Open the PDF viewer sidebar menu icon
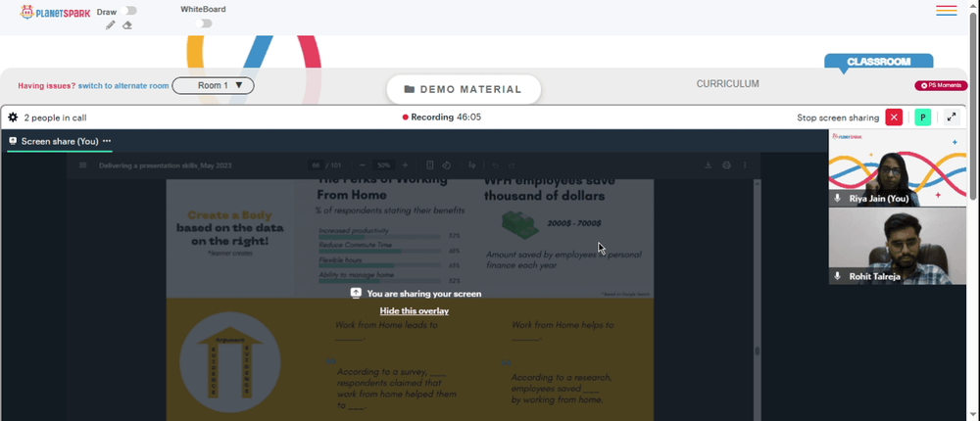 pyautogui.click(x=82, y=164)
